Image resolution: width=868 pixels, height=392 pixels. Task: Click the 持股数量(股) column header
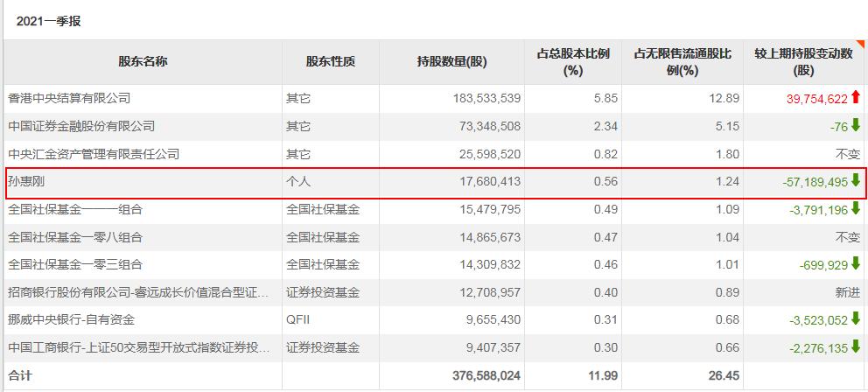[451, 61]
